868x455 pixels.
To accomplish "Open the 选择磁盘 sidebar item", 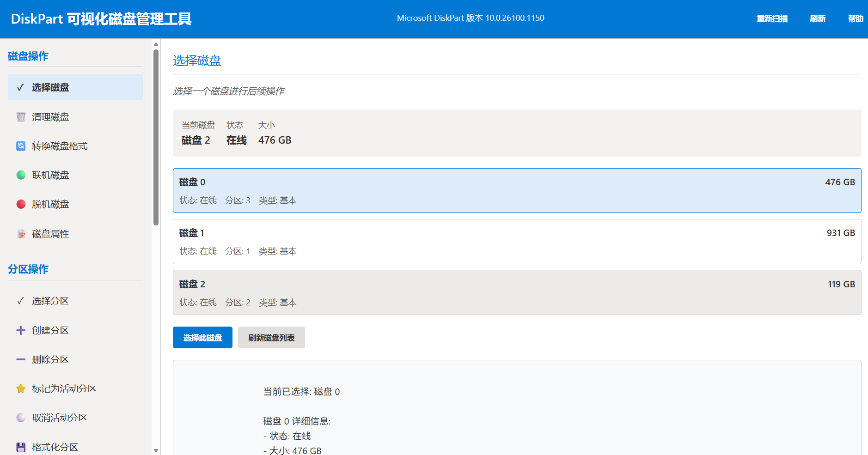I will tap(75, 87).
